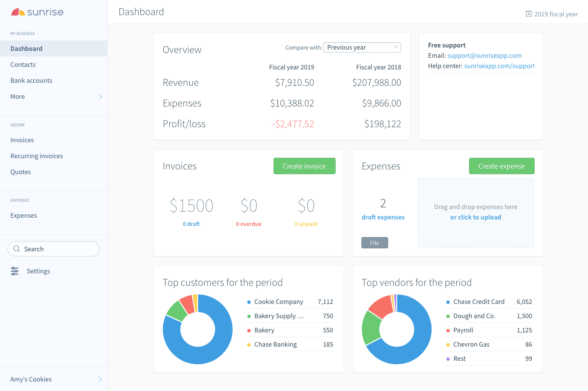
Task: Click the green dot beside Dough and Co.
Action: coord(448,316)
